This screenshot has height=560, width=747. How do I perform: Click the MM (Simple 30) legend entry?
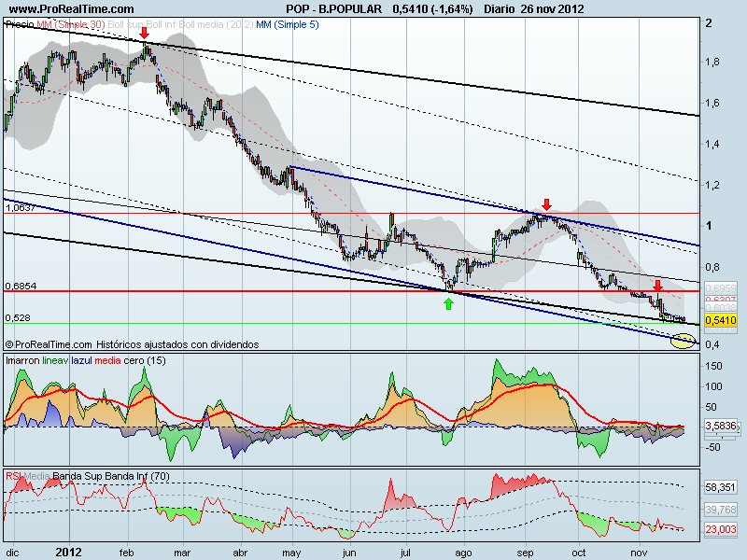tap(71, 24)
